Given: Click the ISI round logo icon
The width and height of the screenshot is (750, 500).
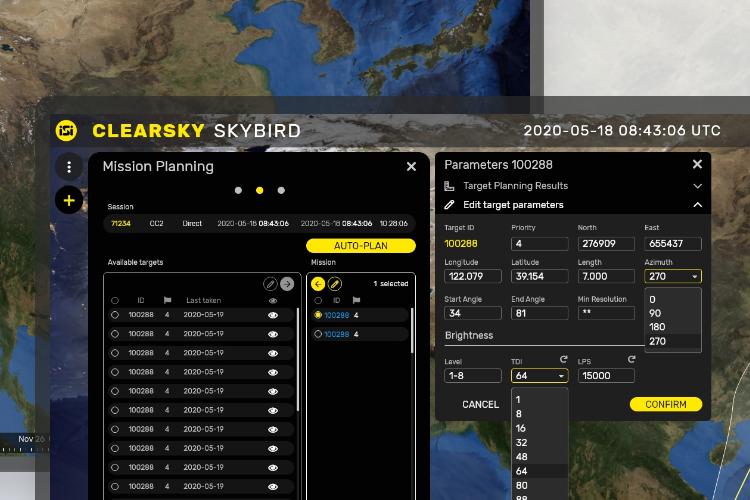Looking at the screenshot, I should pyautogui.click(x=66, y=130).
